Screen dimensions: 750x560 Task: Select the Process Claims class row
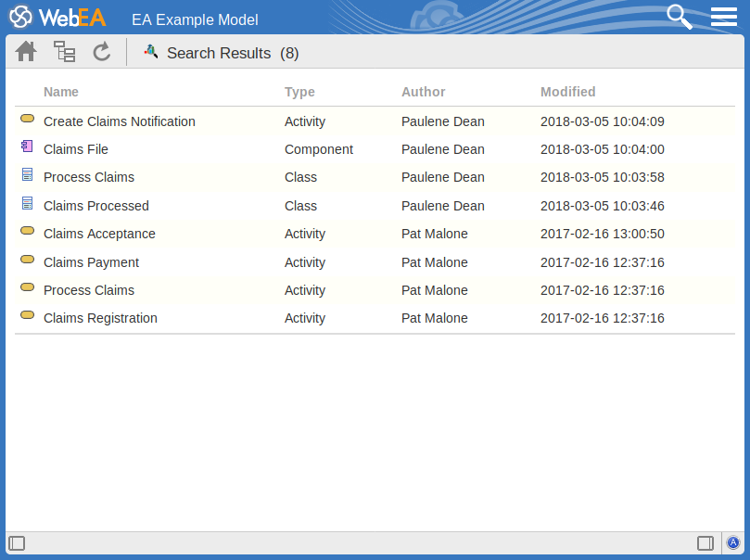88,177
